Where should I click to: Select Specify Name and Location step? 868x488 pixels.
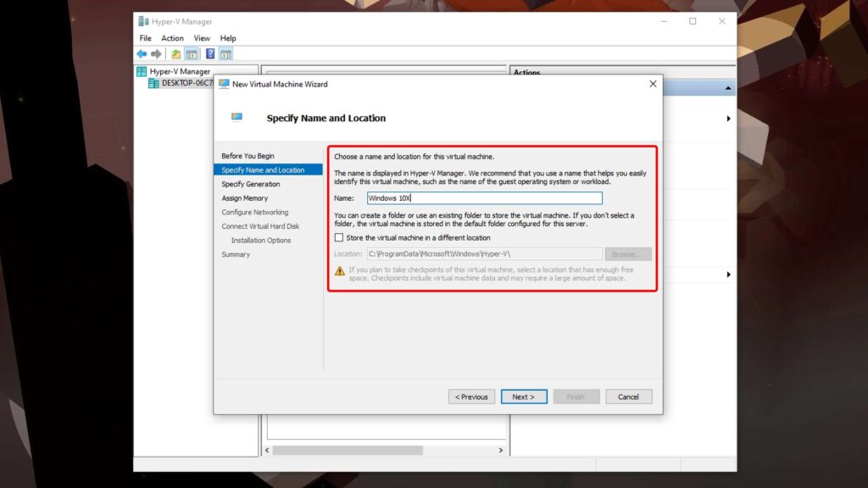click(268, 169)
